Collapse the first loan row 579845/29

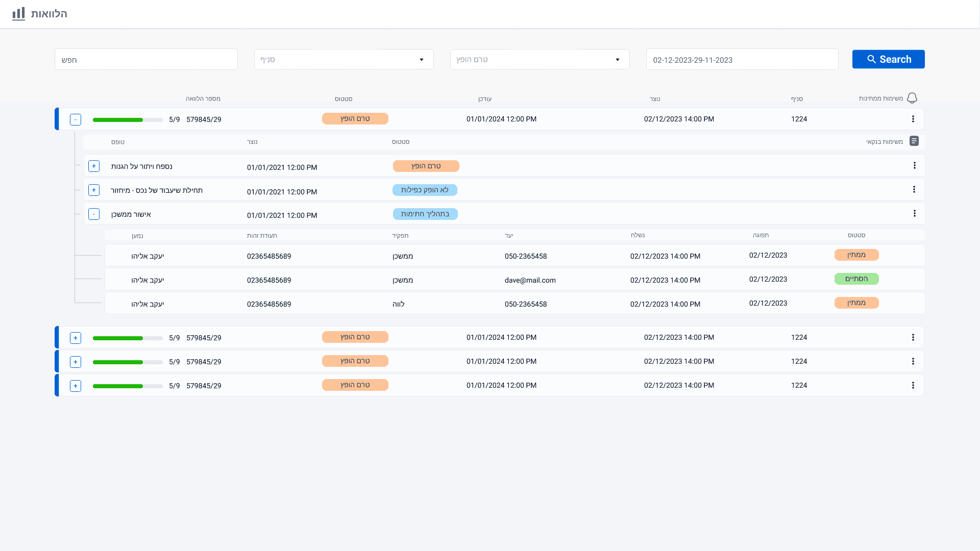point(76,120)
